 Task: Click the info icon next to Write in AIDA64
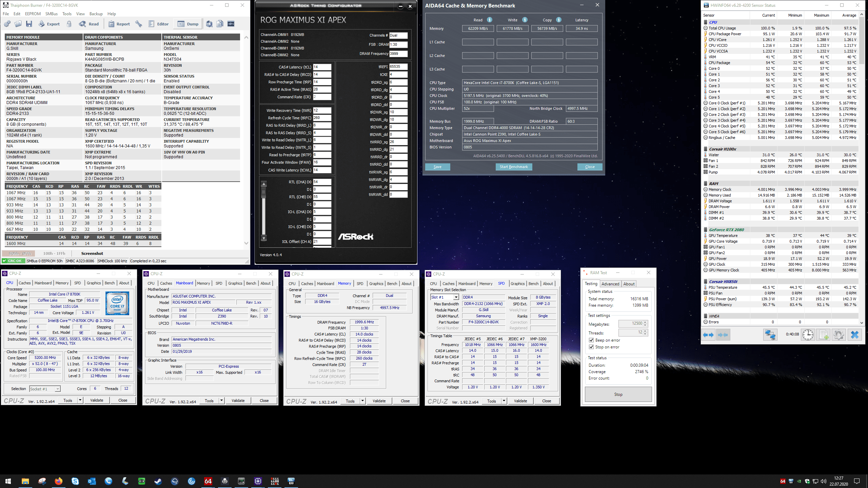tap(525, 20)
